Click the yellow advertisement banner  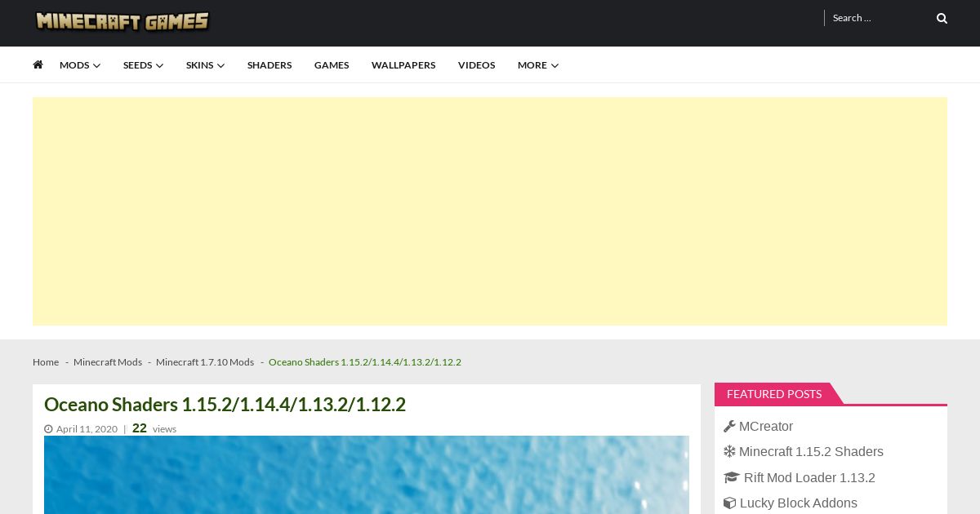[x=490, y=211]
